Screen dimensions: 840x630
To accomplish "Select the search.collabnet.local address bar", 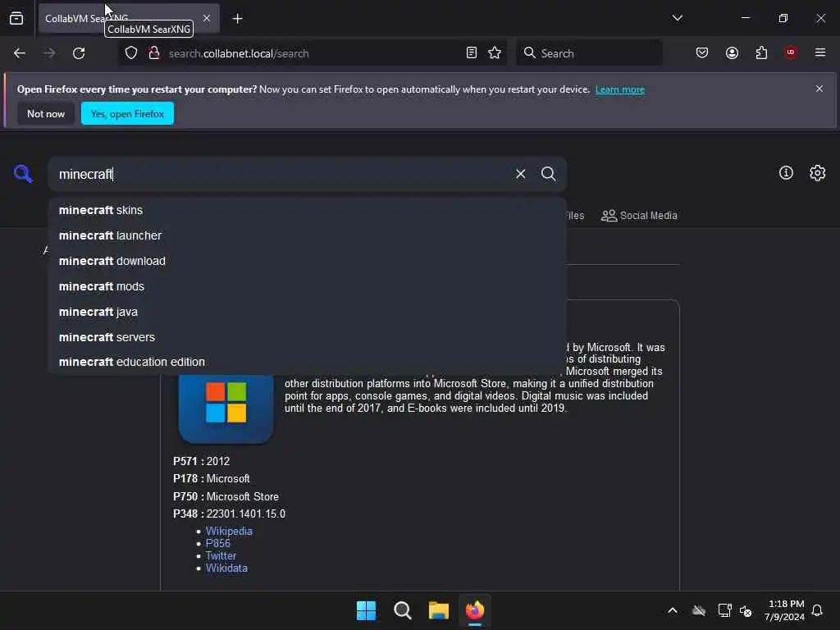I will tap(313, 53).
